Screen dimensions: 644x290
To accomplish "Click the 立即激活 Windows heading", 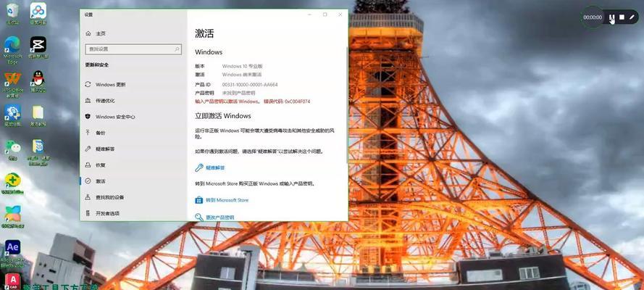I will [x=223, y=116].
